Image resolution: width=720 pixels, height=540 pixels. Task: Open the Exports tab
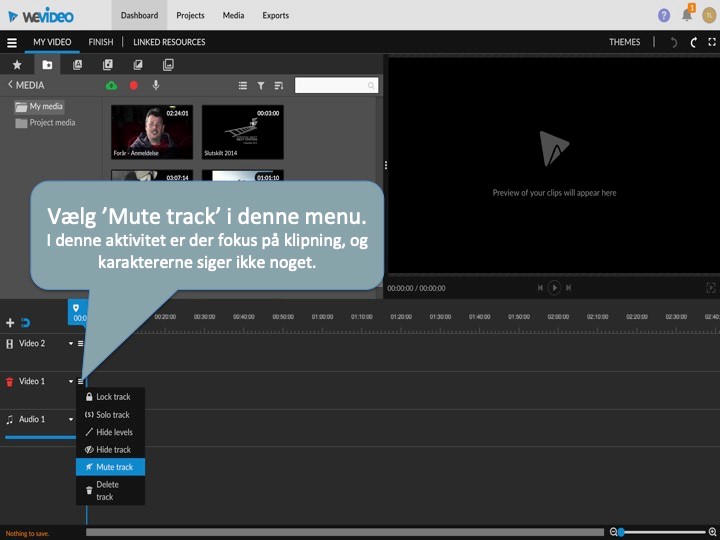point(276,15)
